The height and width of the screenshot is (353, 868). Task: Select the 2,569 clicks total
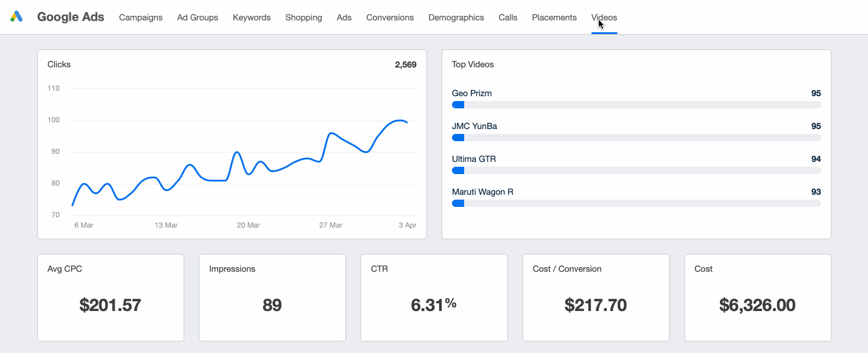click(x=406, y=65)
